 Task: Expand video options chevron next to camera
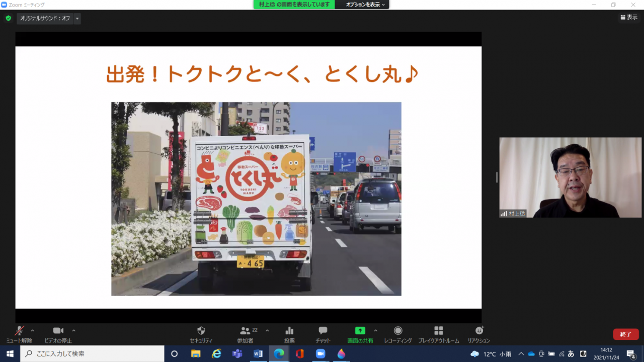click(x=73, y=331)
